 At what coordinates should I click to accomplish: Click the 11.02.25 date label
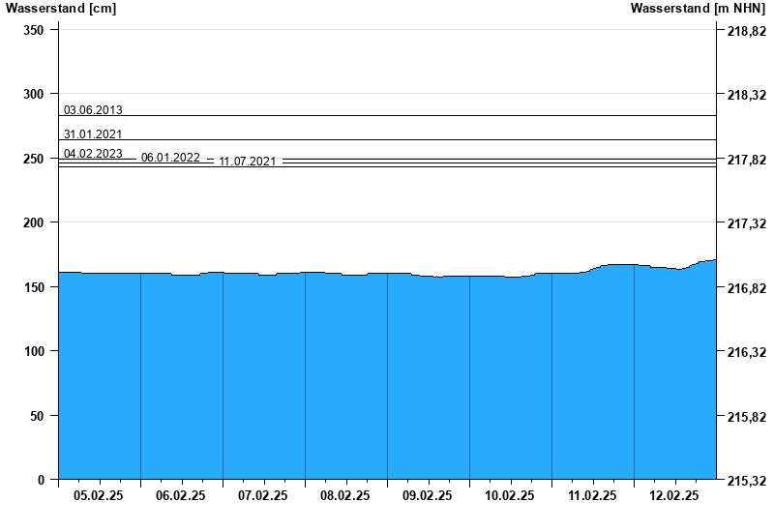(x=592, y=495)
